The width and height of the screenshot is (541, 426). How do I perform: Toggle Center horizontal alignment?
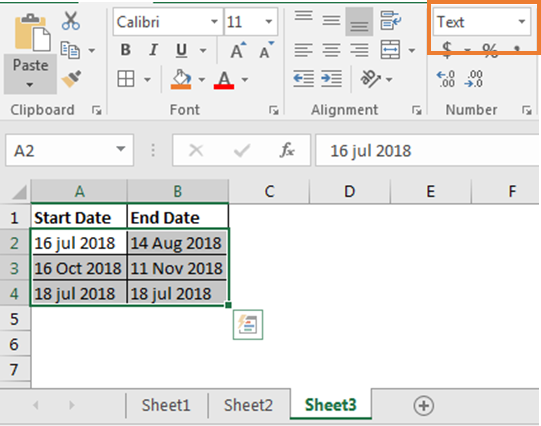point(331,50)
